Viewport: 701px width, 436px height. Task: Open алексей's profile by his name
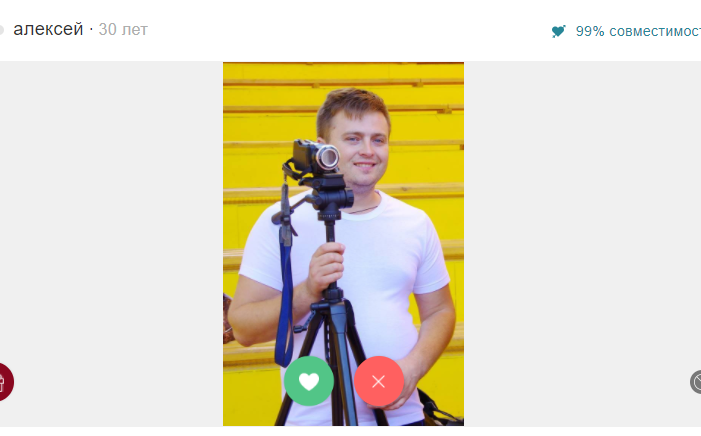48,30
